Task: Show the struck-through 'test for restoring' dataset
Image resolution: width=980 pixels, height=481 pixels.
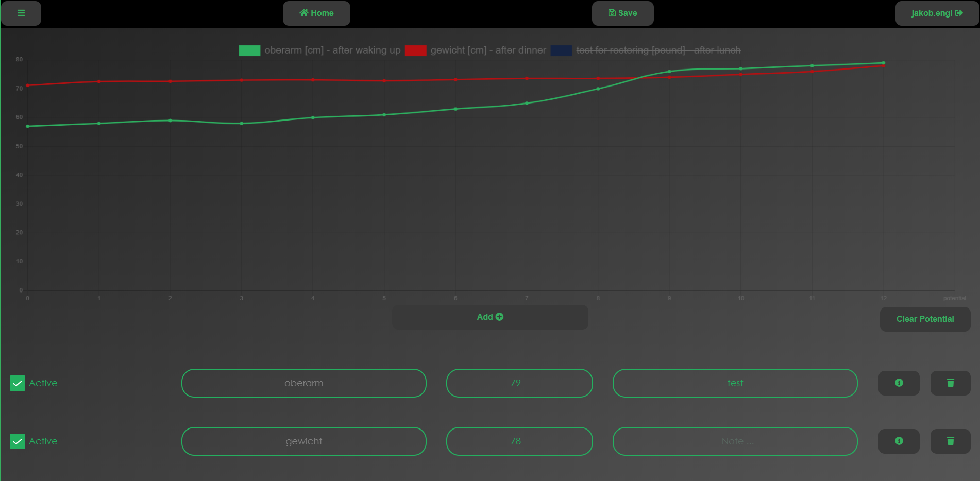Action: (658, 50)
